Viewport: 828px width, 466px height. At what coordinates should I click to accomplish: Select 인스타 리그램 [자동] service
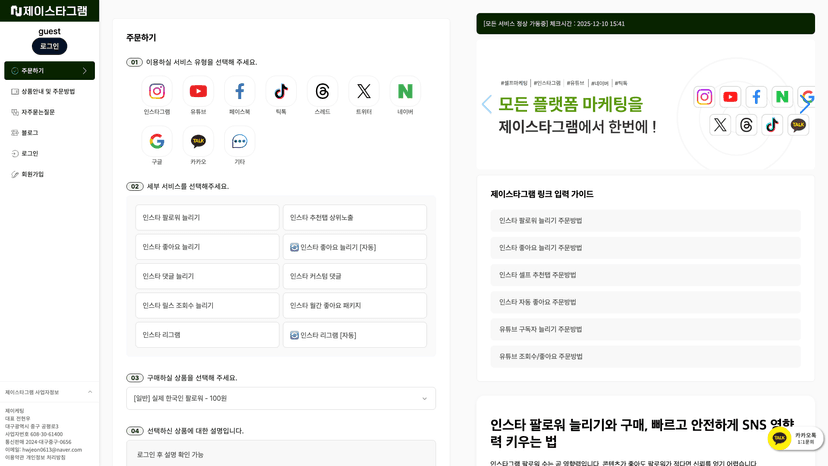click(x=355, y=335)
